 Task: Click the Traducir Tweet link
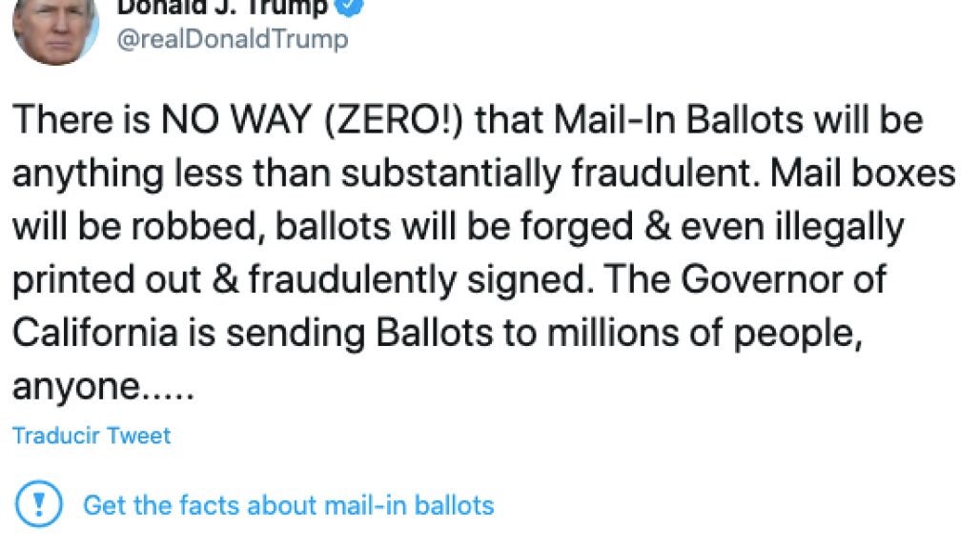(x=92, y=436)
